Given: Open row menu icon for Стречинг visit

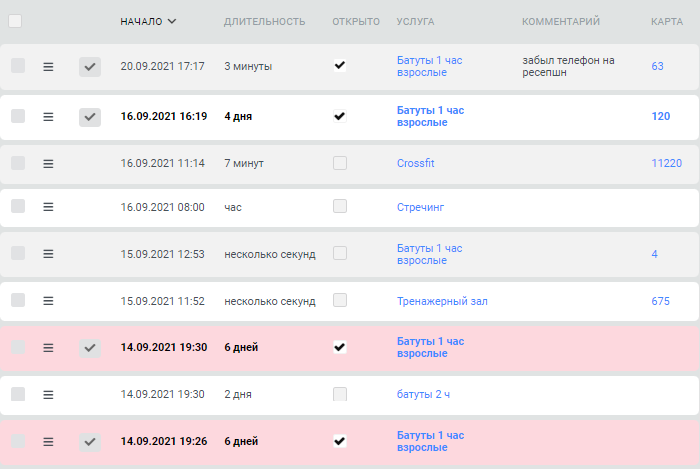Looking at the screenshot, I should pyautogui.click(x=48, y=207).
